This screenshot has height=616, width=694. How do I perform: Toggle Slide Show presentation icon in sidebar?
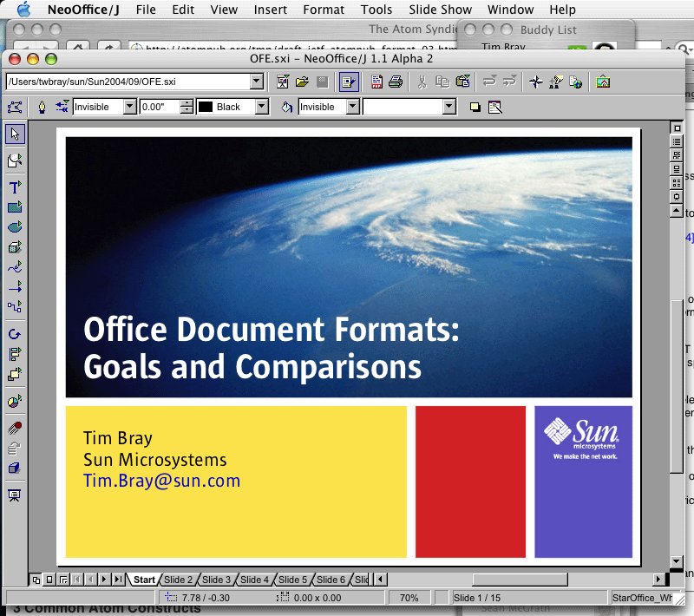click(x=15, y=495)
